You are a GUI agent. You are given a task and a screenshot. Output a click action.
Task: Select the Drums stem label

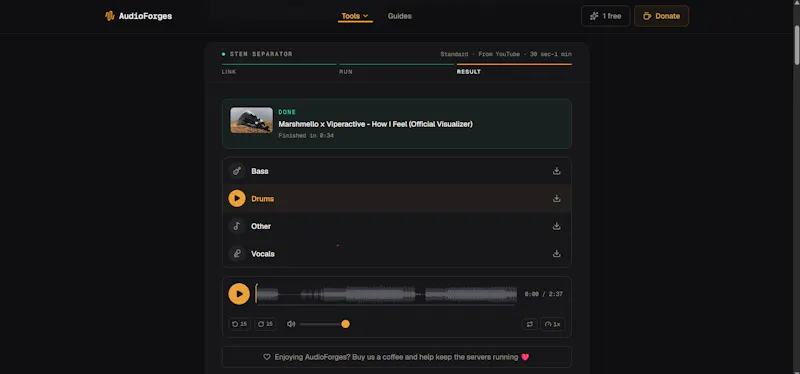coord(263,199)
